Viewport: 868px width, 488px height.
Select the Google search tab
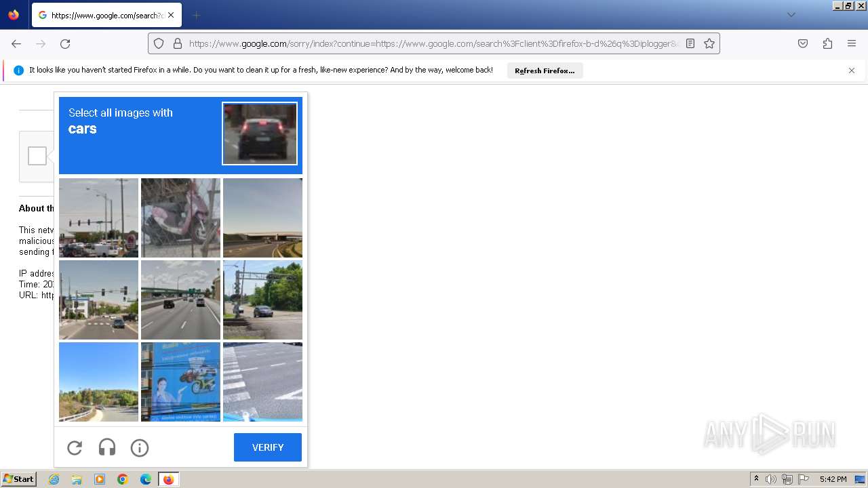106,15
